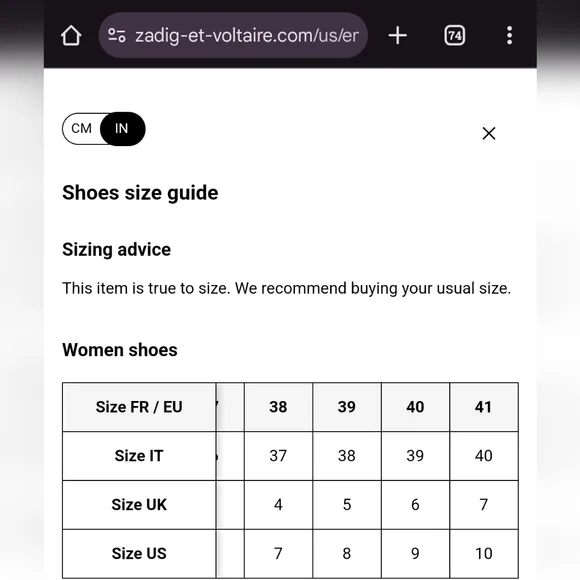The width and height of the screenshot is (580, 580).
Task: Select EU size 40 column header
Action: point(415,407)
